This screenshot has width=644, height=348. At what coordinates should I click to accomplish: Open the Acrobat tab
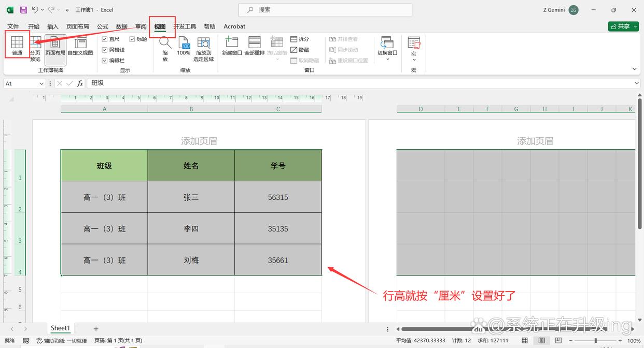pos(234,26)
